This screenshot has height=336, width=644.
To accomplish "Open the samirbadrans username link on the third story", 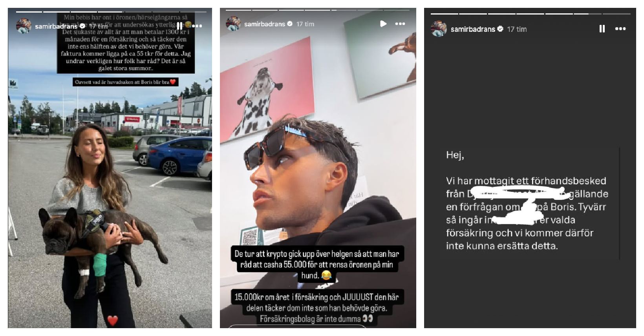I will coord(473,29).
